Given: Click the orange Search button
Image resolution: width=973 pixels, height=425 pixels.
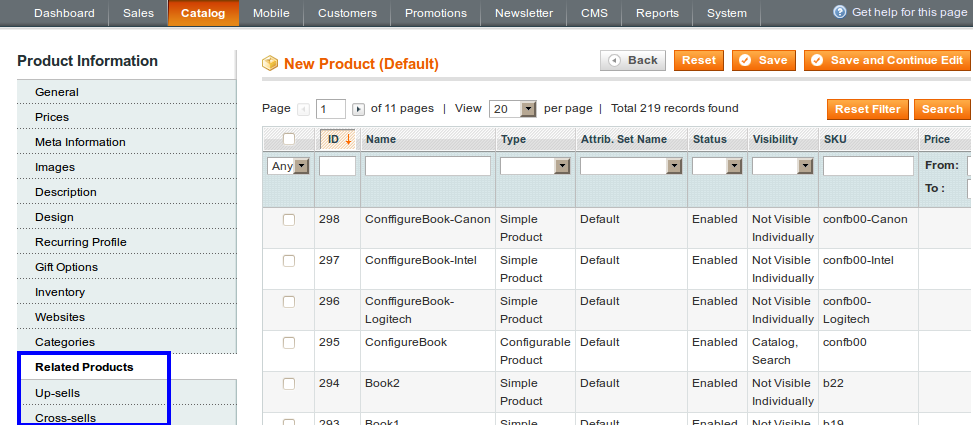Looking at the screenshot, I should 942,109.
